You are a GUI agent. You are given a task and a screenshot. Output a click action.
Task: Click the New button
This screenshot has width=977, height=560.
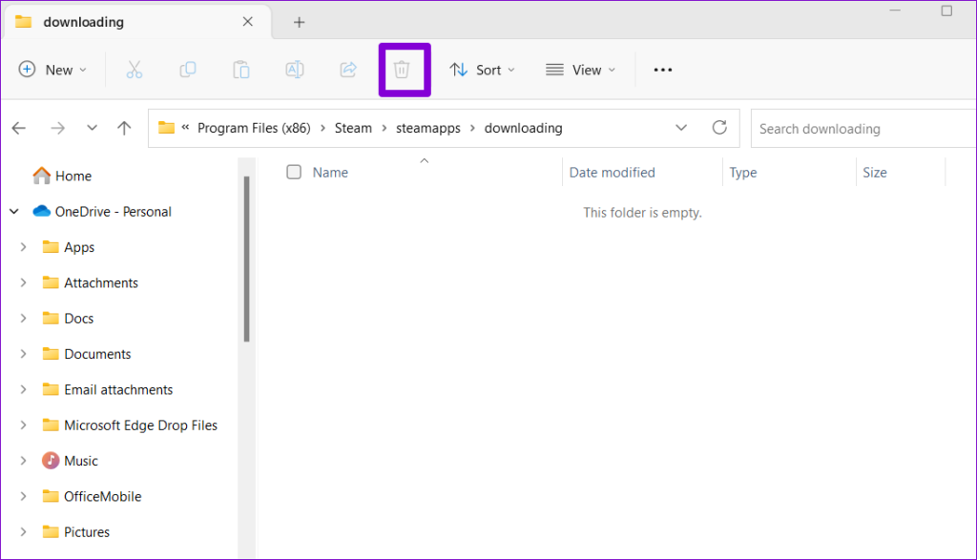52,70
